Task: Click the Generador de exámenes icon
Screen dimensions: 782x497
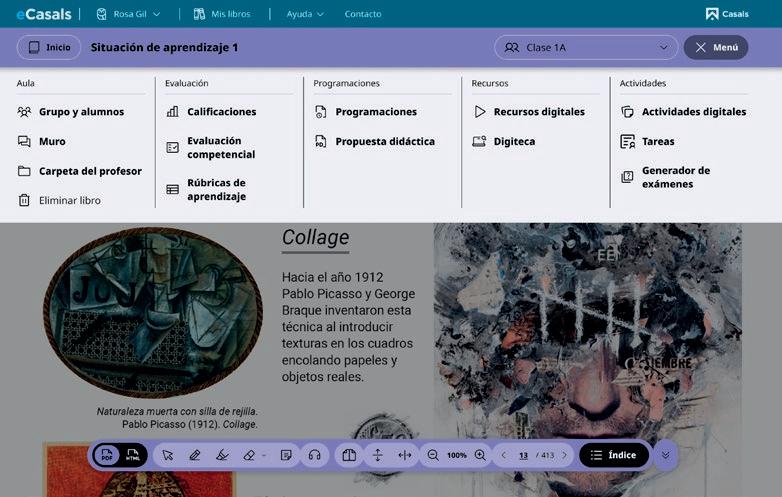Action: click(627, 177)
